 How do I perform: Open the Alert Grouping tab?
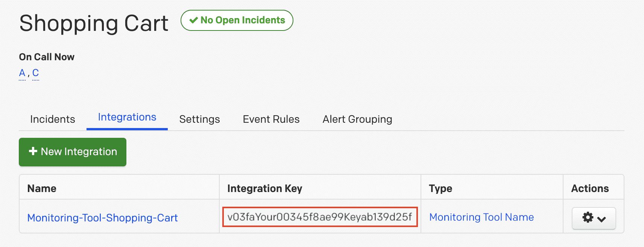click(x=357, y=119)
